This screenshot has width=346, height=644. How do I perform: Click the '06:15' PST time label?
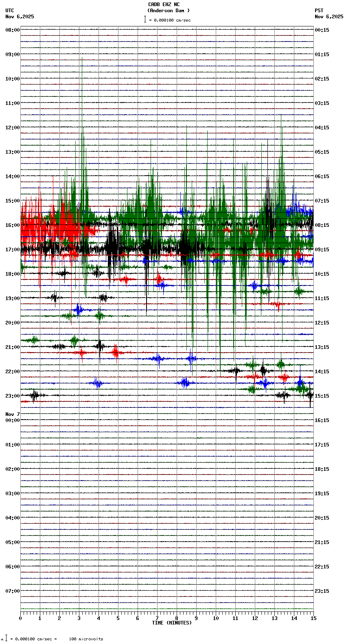pyautogui.click(x=322, y=176)
